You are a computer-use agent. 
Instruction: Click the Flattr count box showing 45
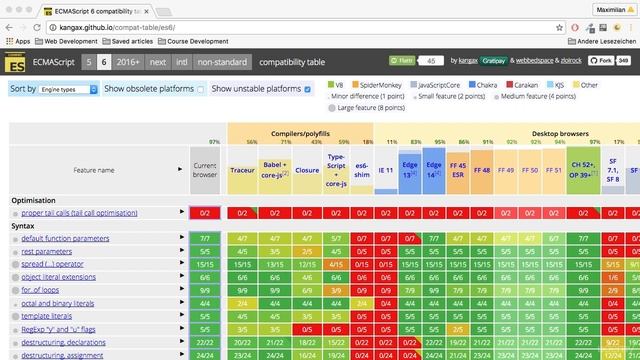(431, 61)
